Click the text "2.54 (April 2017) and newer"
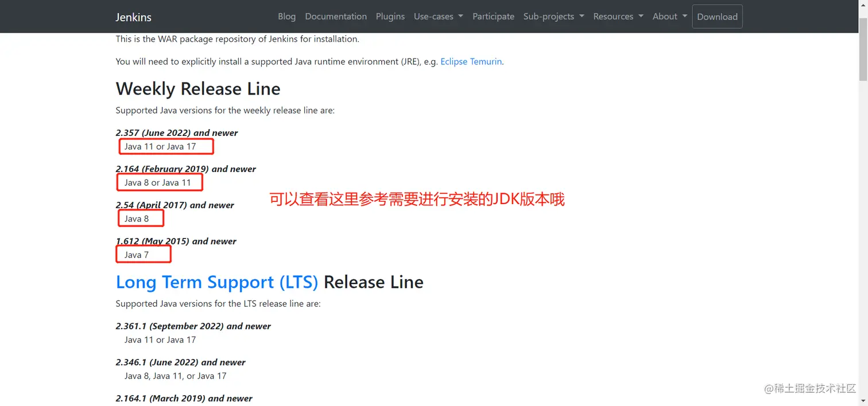 point(175,205)
